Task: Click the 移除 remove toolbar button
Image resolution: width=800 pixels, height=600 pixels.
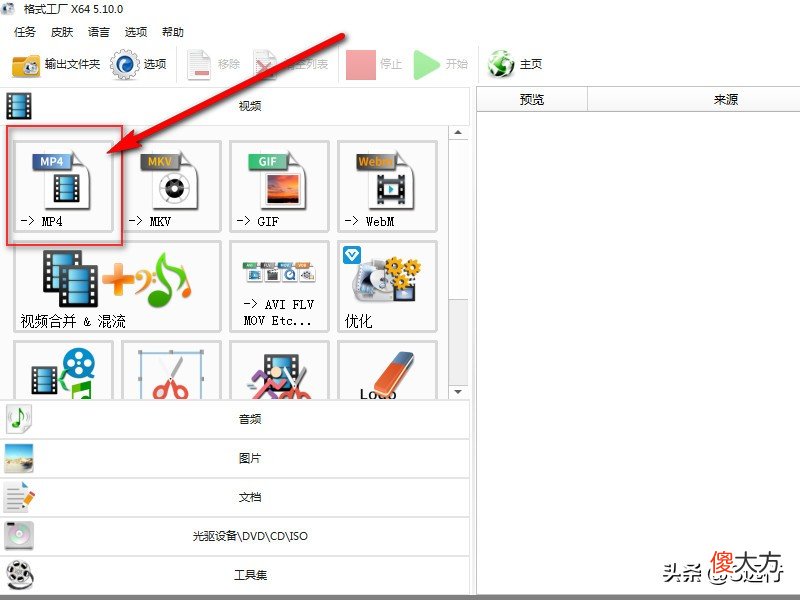Action: coord(213,64)
